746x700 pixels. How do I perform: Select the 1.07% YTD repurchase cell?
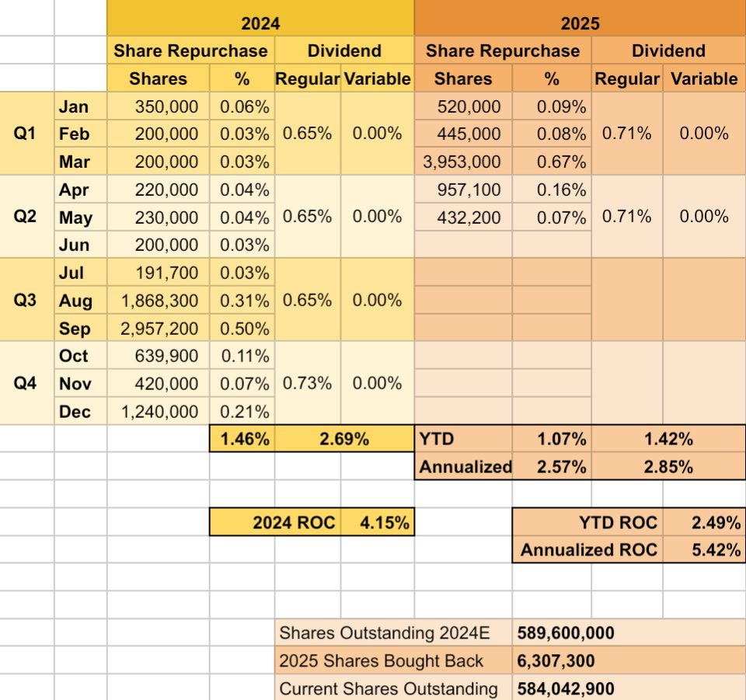(x=552, y=438)
